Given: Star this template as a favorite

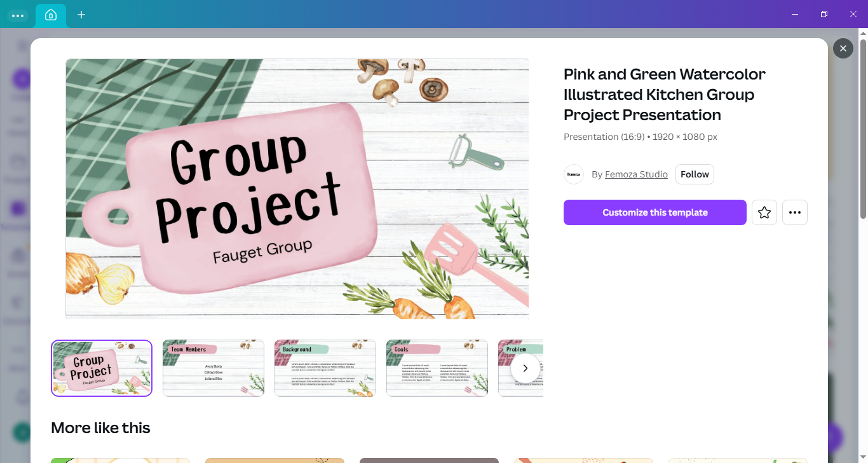Looking at the screenshot, I should [764, 212].
